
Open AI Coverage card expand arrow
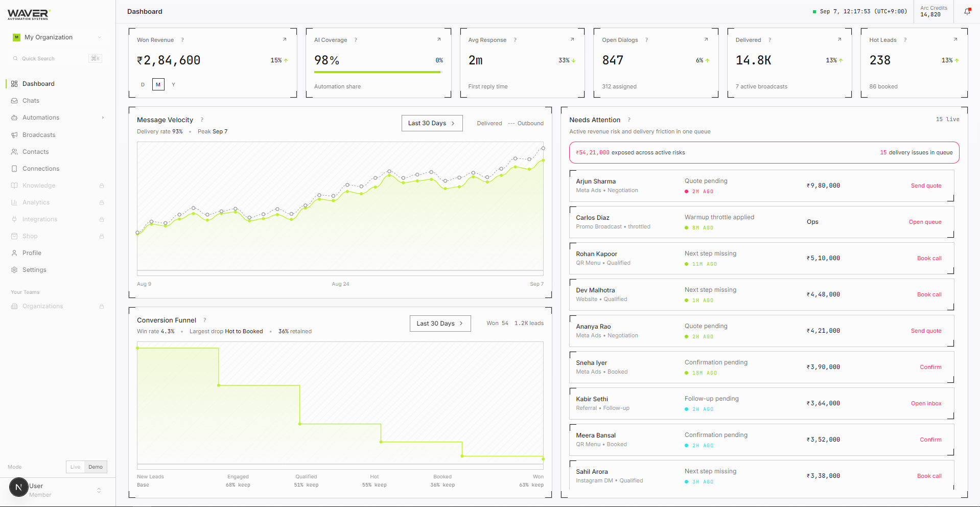[438, 39]
